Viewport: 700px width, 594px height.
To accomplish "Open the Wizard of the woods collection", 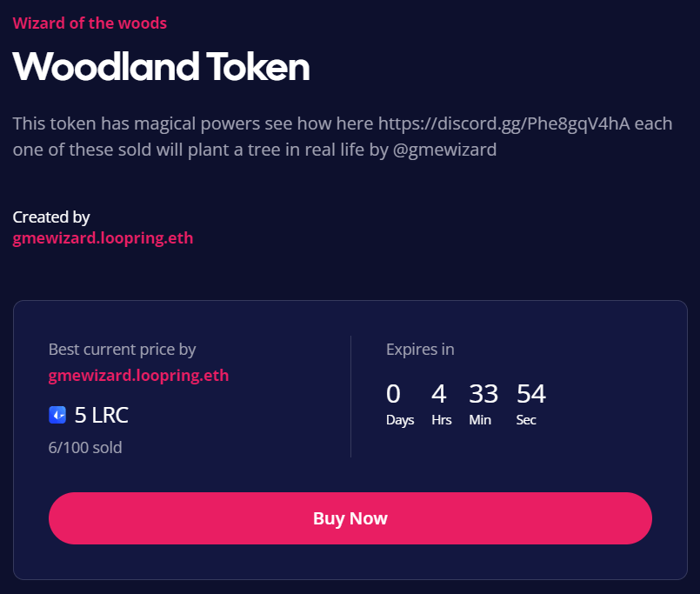I will [x=90, y=23].
